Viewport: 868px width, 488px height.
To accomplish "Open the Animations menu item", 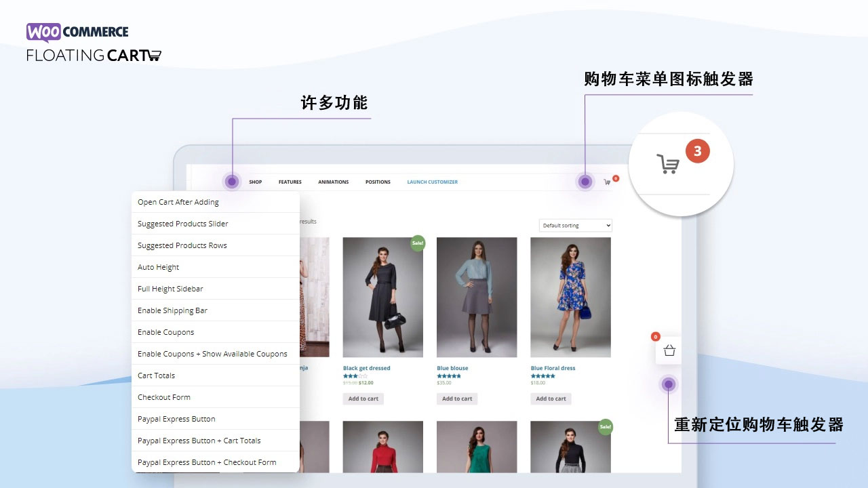I will tap(333, 182).
